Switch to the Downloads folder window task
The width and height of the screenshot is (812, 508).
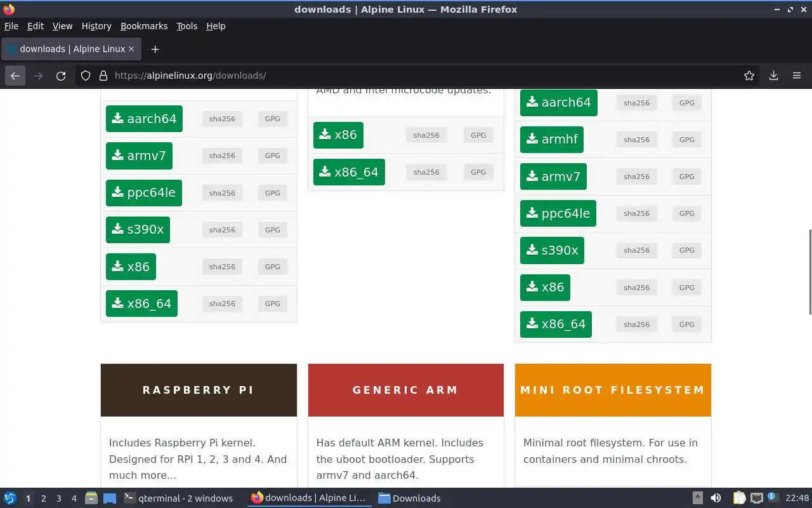click(409, 498)
